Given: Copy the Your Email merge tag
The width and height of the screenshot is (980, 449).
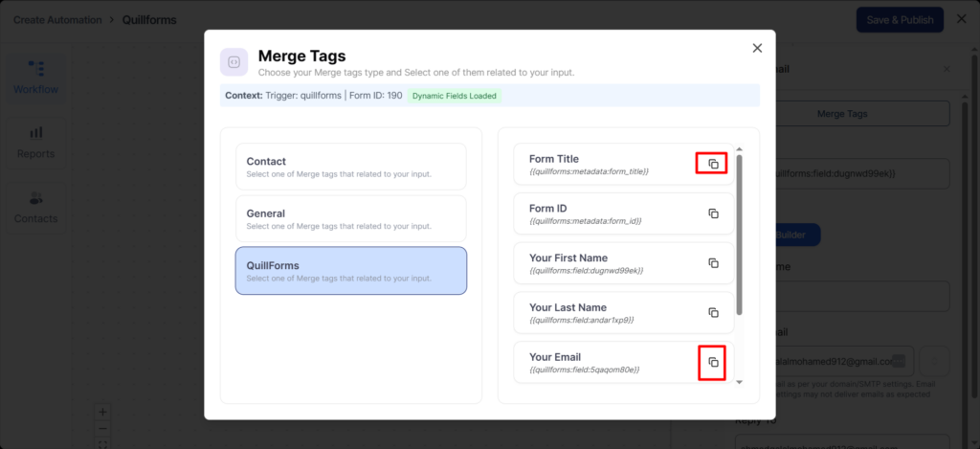Looking at the screenshot, I should (x=713, y=362).
